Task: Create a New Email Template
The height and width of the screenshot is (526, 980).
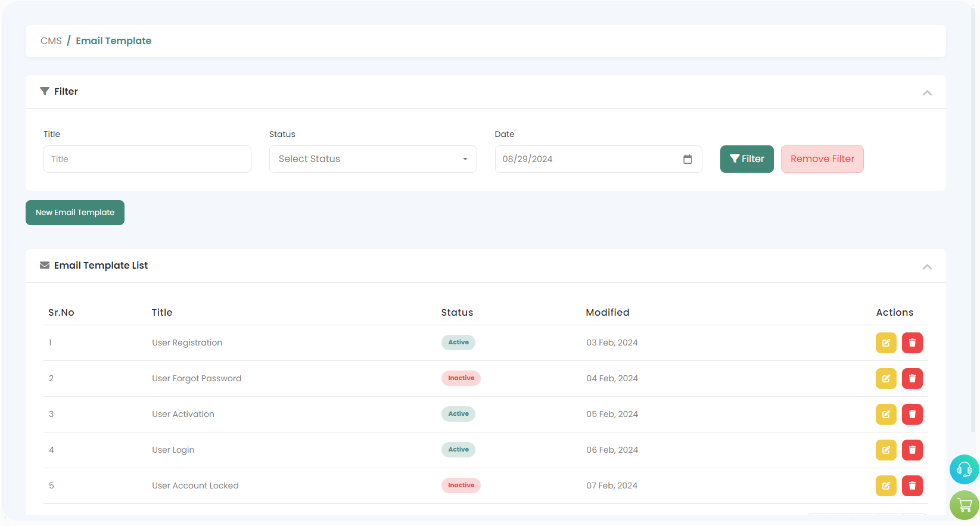Action: [x=75, y=213]
